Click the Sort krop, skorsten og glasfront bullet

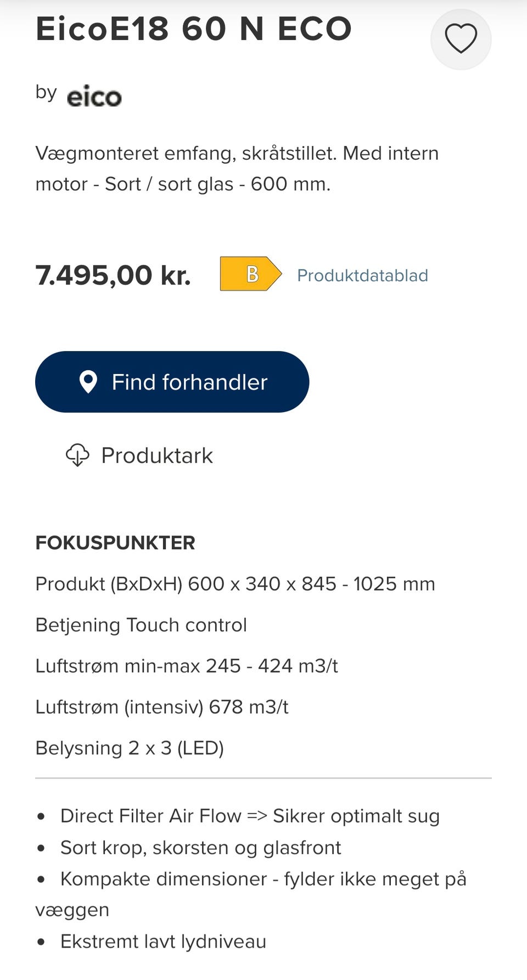tap(200, 848)
